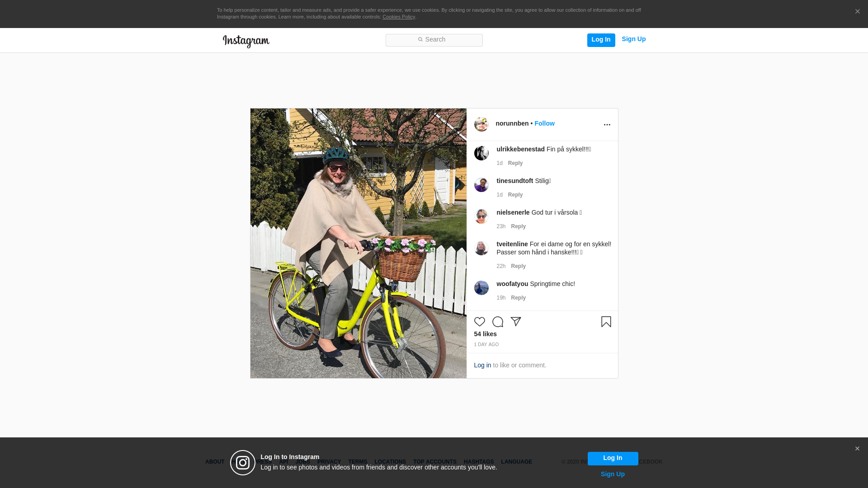
Task: Open tinesundtoft avatar picture
Action: [481, 185]
